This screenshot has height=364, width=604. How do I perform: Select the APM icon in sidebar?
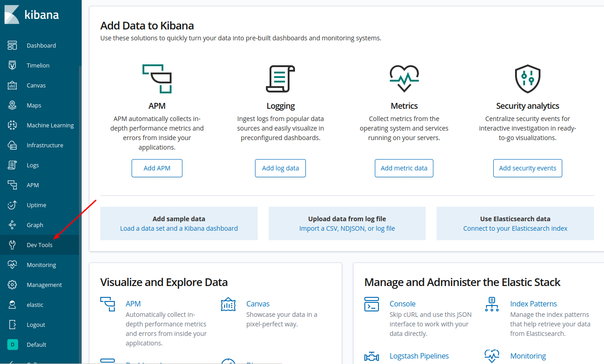pos(12,185)
